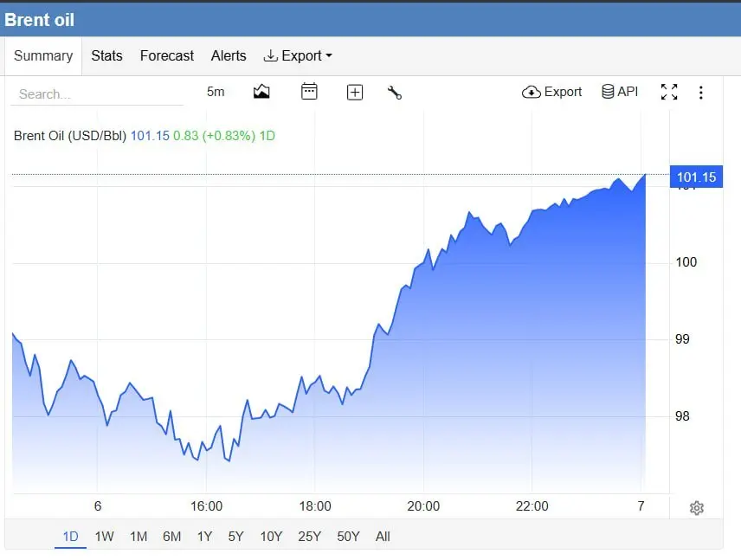Click the 16:00 time axis label

[207, 506]
